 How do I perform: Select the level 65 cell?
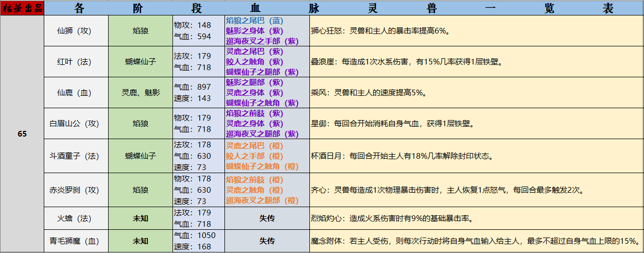(x=22, y=134)
